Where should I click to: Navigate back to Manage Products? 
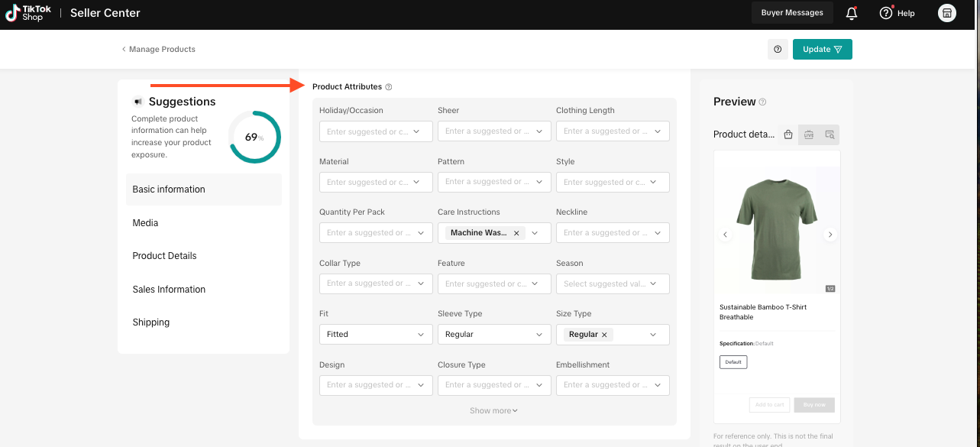[158, 49]
